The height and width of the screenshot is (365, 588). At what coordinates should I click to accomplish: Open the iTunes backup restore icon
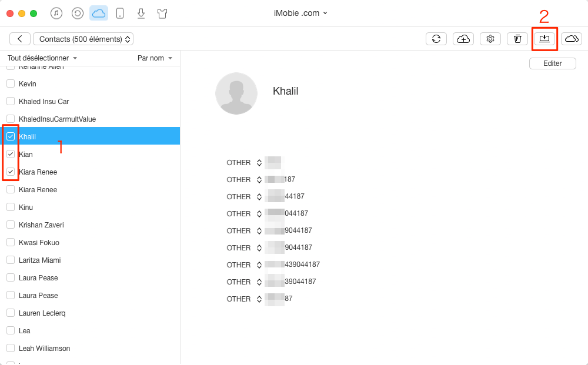(x=77, y=14)
